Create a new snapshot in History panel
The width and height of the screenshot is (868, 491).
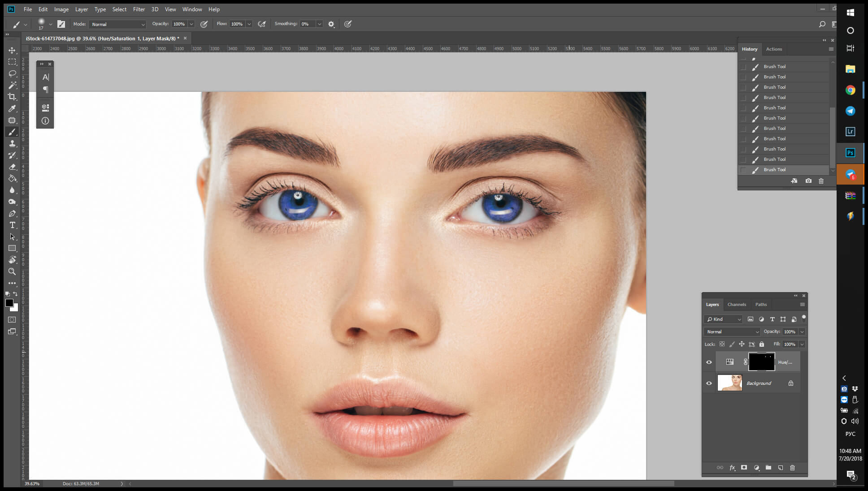[808, 181]
